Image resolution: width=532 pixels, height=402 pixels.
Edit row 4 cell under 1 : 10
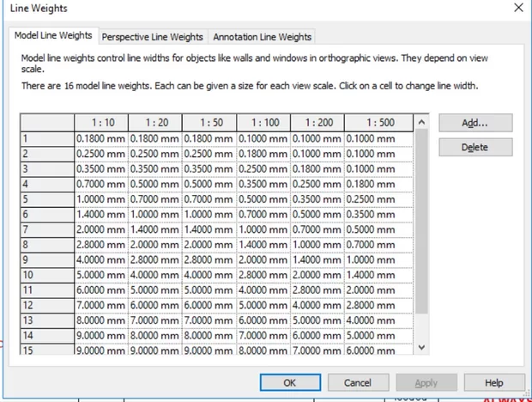pyautogui.click(x=101, y=185)
